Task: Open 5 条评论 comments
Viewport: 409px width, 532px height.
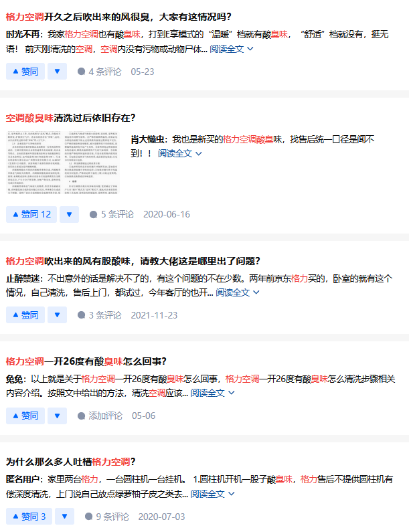Action: click(112, 214)
